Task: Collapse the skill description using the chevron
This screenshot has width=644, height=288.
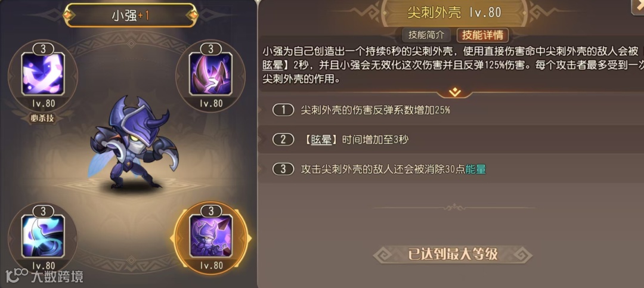Action: [454, 92]
